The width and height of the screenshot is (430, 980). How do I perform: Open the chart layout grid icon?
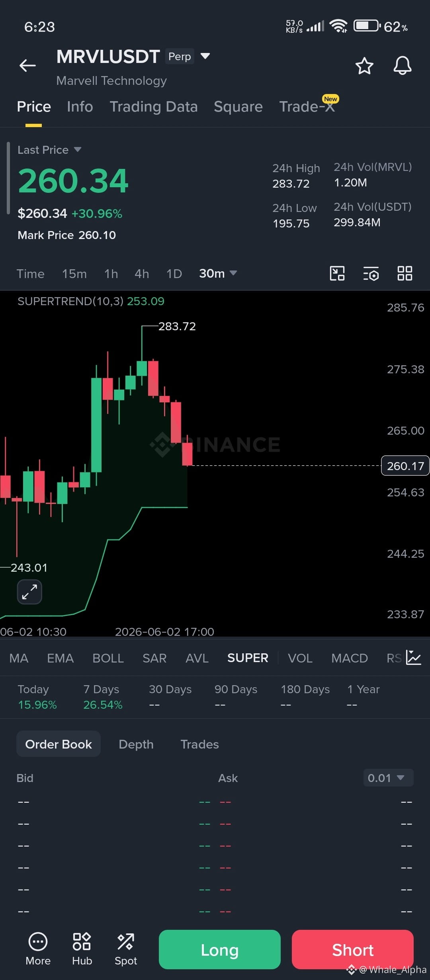click(405, 273)
